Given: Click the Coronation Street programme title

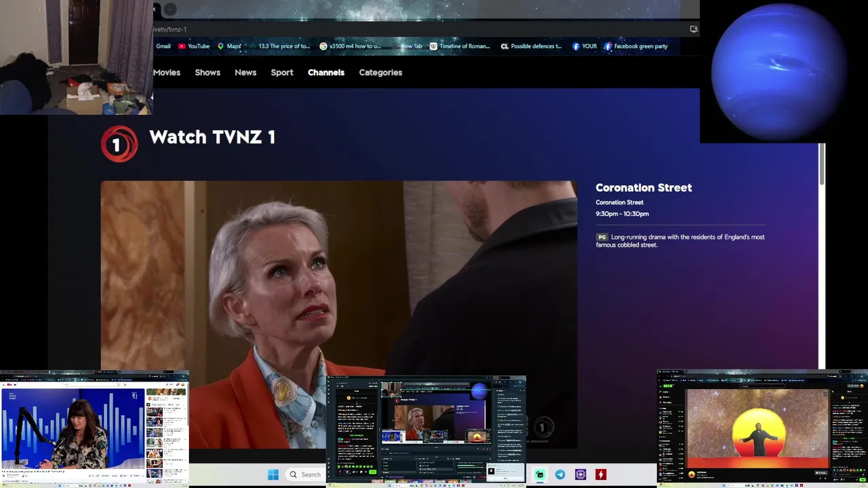Looking at the screenshot, I should click(644, 188).
